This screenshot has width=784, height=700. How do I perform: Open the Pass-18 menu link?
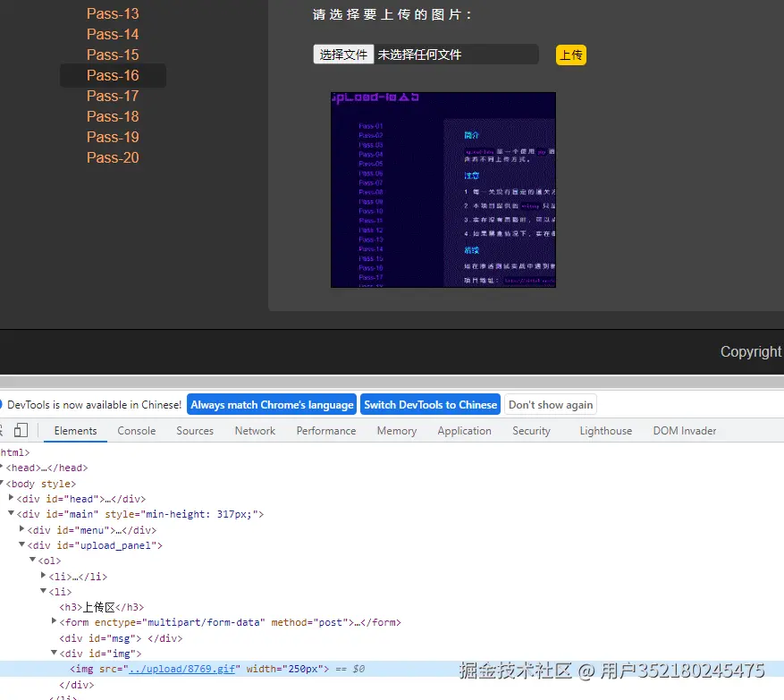(113, 116)
